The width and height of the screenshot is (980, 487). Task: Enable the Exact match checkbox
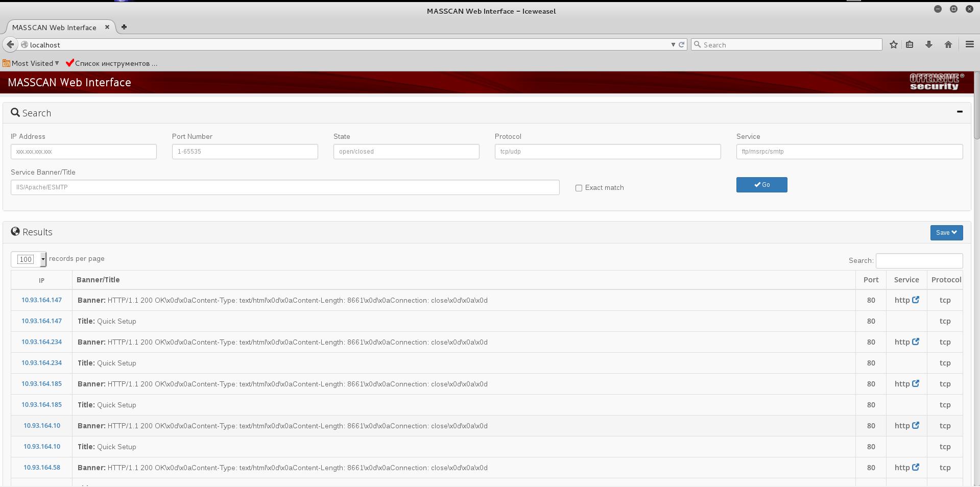point(579,188)
